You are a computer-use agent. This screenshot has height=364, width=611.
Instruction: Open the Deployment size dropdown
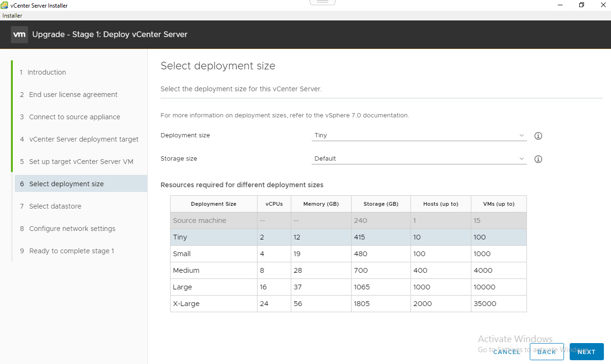click(419, 135)
